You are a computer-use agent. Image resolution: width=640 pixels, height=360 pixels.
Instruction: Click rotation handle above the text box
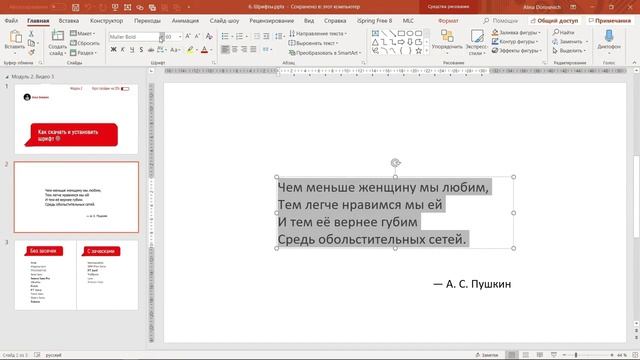(x=395, y=163)
